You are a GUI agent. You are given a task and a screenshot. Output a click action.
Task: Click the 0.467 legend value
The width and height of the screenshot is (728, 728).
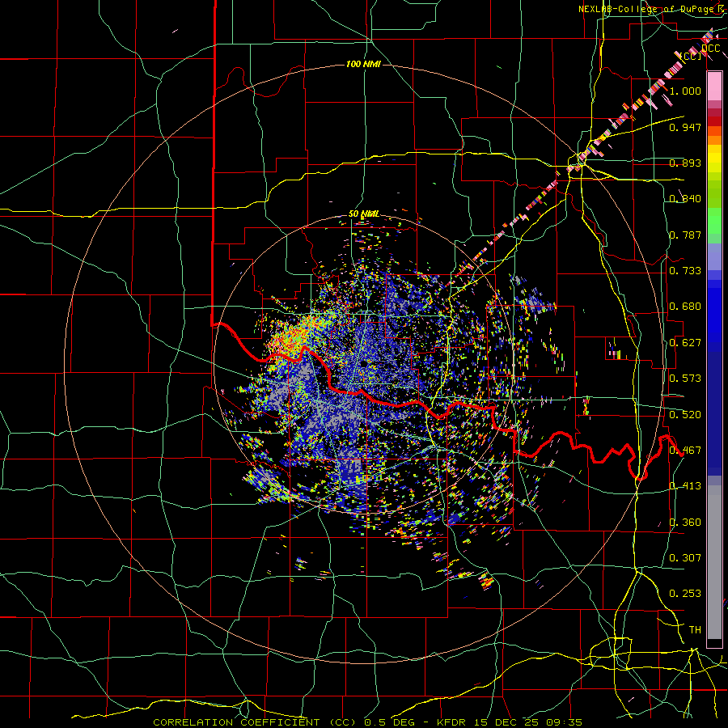coord(685,451)
